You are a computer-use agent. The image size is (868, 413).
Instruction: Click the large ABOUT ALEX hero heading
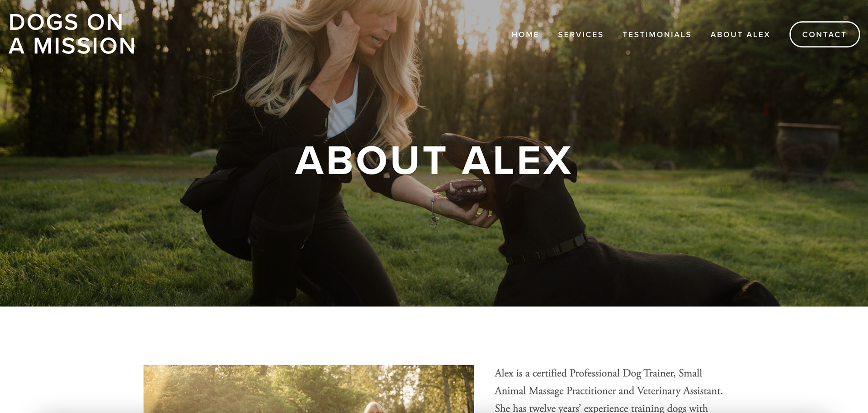(x=434, y=160)
